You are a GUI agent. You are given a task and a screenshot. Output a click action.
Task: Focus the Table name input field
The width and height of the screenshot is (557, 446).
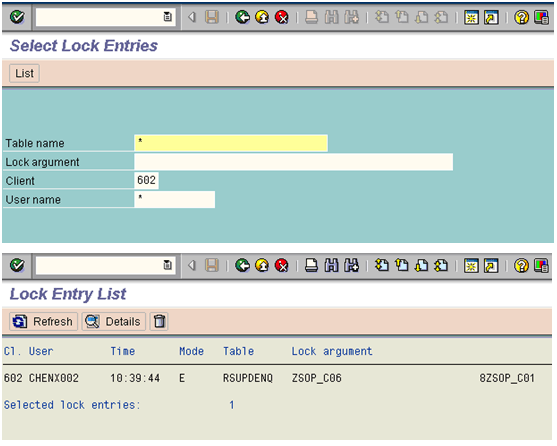(231, 143)
